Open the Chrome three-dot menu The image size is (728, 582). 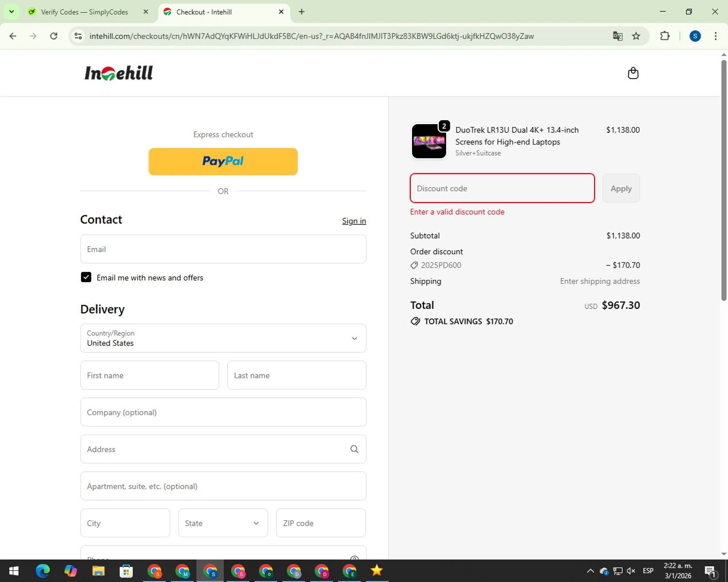715,36
